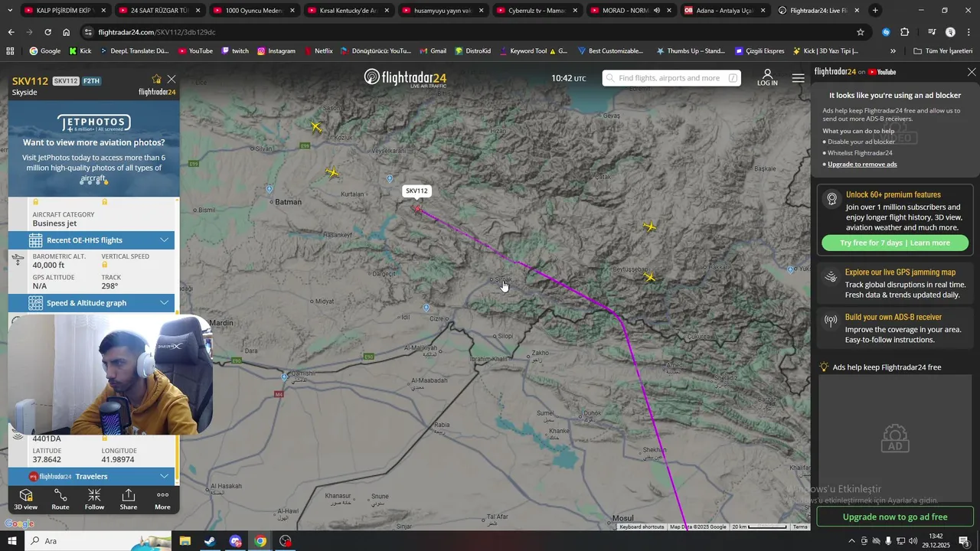Viewport: 980px width, 551px height.
Task: Click the Flightradar24 logo in the top bar
Action: [x=405, y=78]
